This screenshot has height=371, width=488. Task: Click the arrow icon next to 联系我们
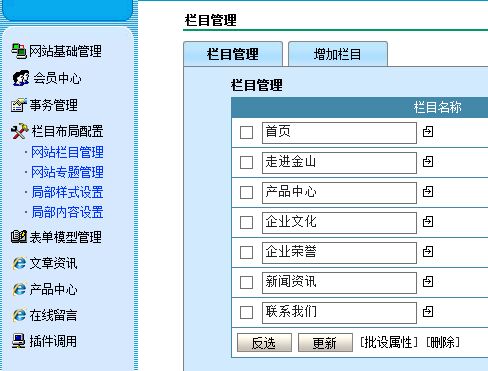[428, 312]
